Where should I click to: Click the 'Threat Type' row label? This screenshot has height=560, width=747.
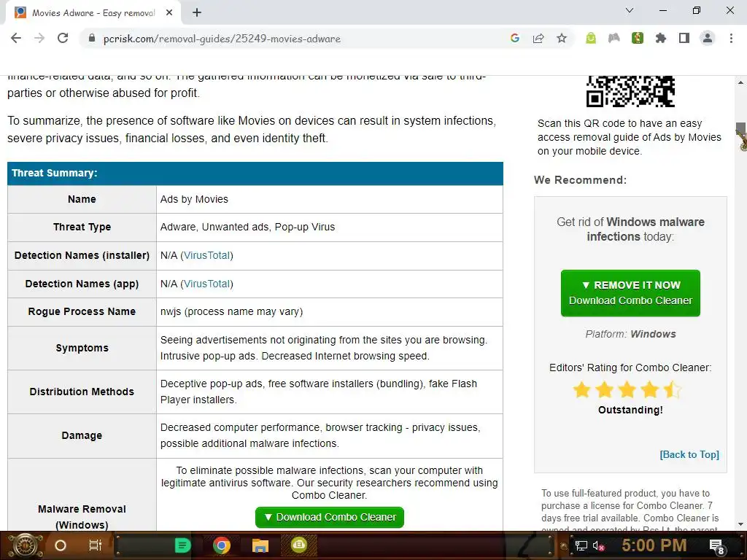point(82,227)
